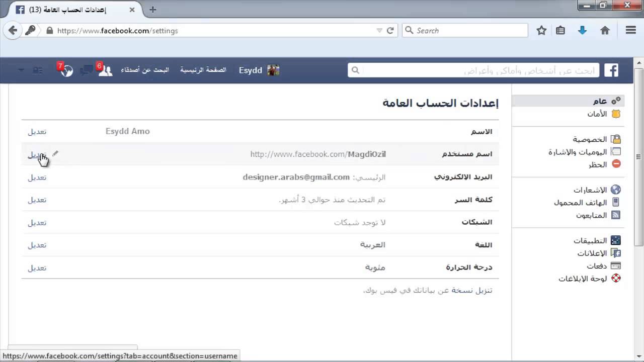Image resolution: width=644 pixels, height=362 pixels.
Task: Edit the اللغة language row
Action: click(x=37, y=245)
